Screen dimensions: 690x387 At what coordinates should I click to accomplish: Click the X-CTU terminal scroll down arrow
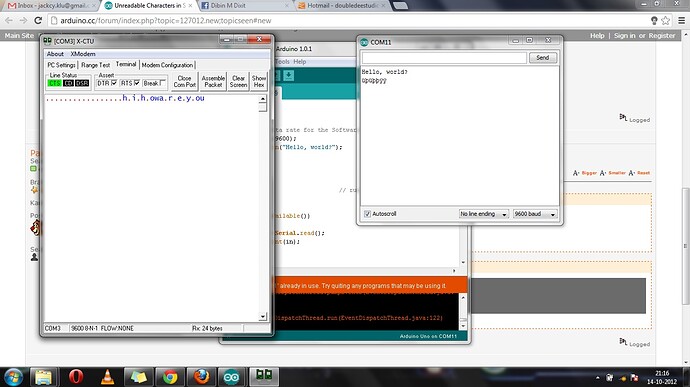pyautogui.click(x=263, y=316)
